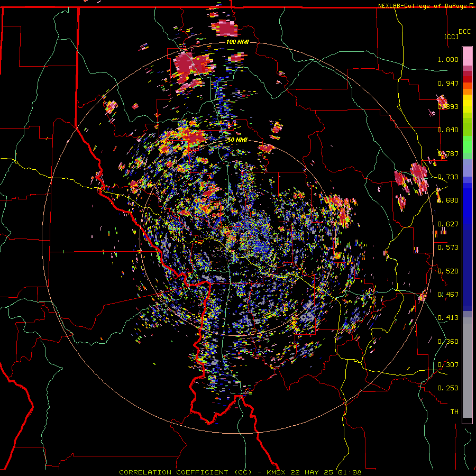Click the 0.520 scale value
This screenshot has height=476, width=476.
pos(448,271)
